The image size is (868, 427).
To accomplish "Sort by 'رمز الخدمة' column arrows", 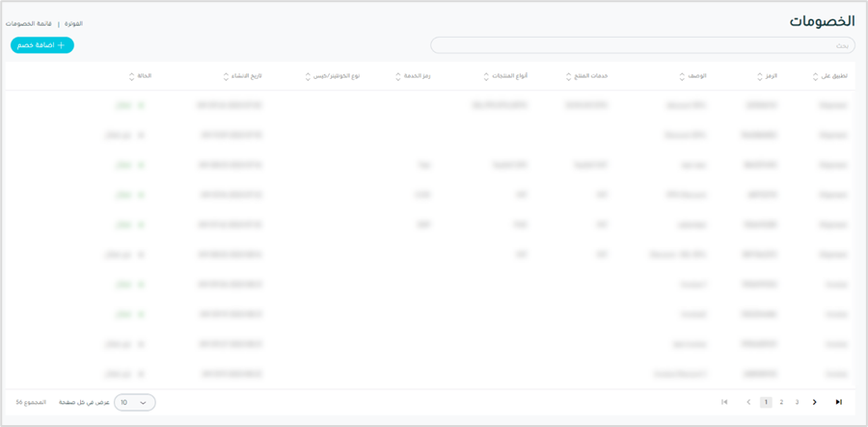I will point(399,76).
